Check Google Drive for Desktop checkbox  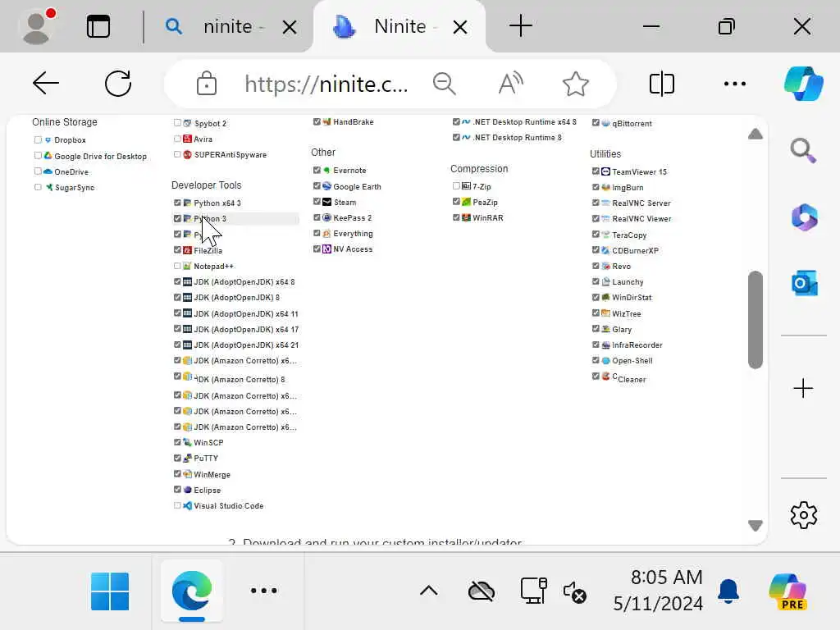tap(38, 155)
